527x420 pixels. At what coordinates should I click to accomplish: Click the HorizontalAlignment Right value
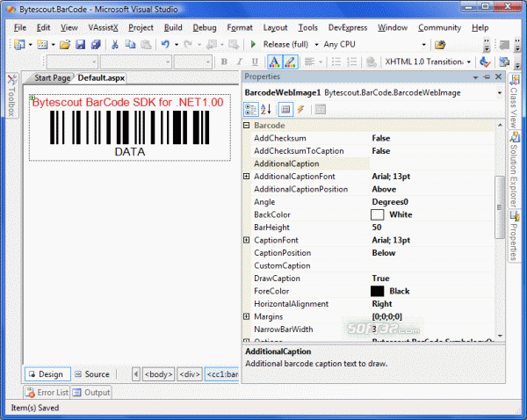382,304
